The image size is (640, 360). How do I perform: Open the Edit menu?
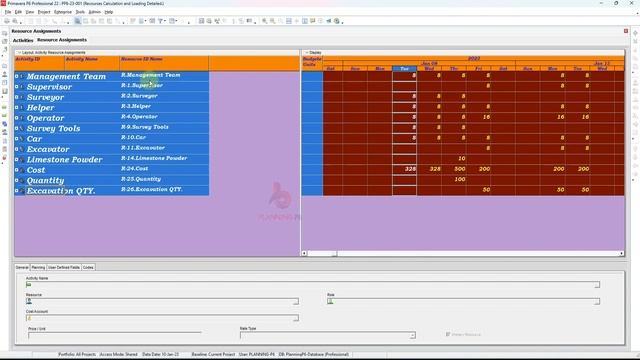[18, 12]
